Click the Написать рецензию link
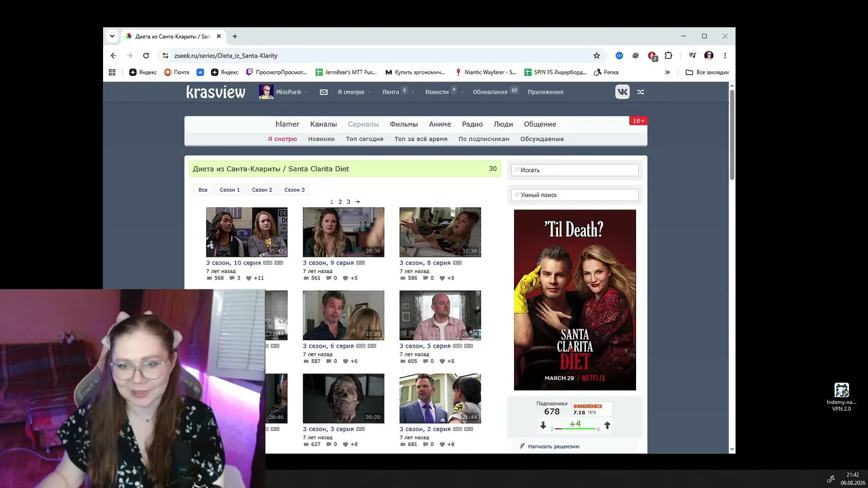This screenshot has width=868, height=488. 553,447
